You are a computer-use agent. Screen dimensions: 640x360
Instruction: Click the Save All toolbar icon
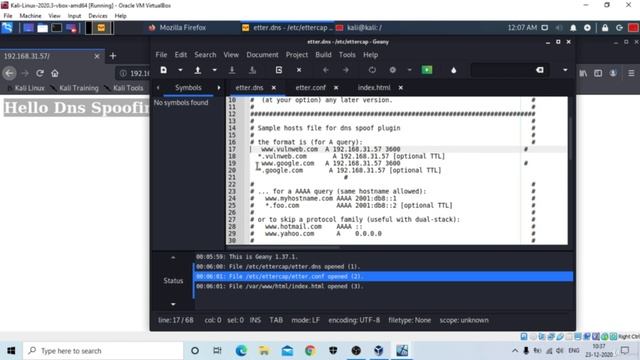(252, 70)
